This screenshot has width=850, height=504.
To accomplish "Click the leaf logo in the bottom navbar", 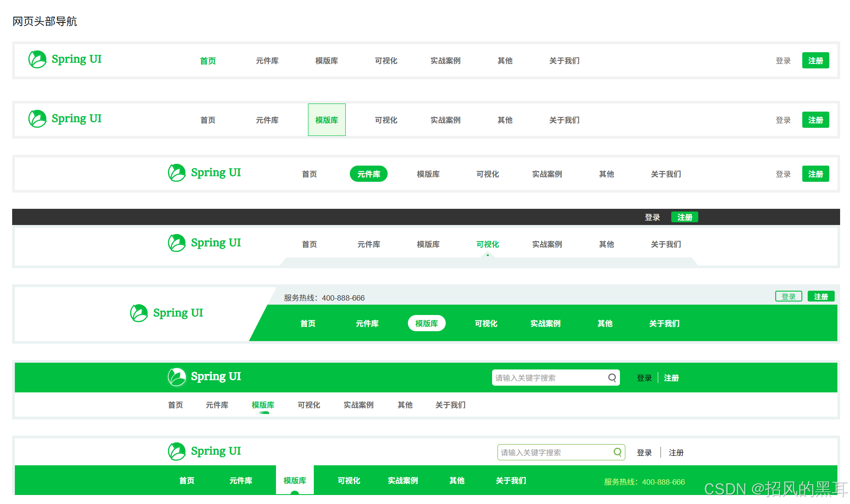I will click(176, 451).
